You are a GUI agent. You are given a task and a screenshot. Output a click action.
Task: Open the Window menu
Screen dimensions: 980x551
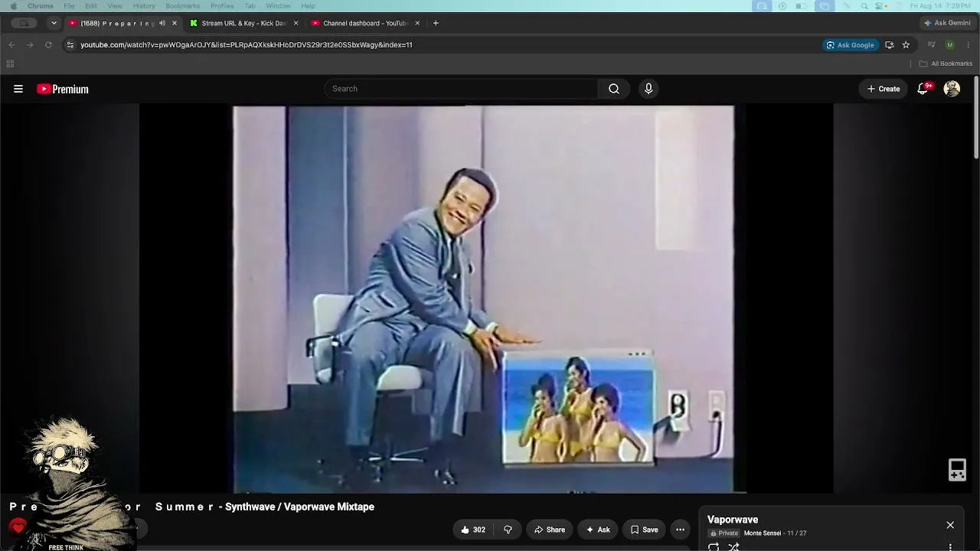tap(278, 6)
